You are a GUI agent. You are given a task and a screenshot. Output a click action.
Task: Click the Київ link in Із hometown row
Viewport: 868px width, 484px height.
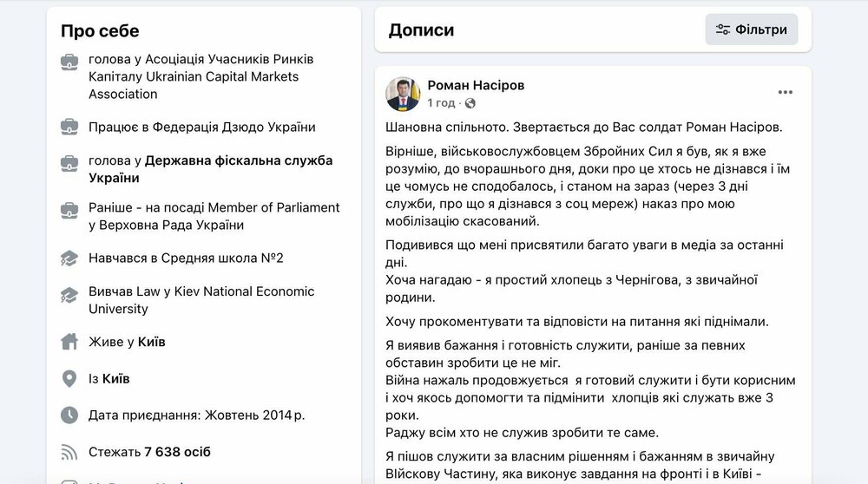(x=115, y=379)
